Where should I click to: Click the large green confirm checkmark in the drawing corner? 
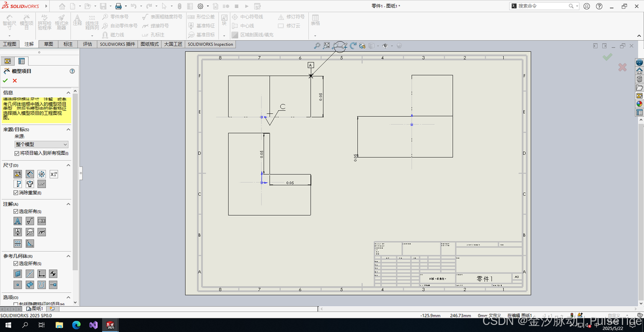[607, 57]
